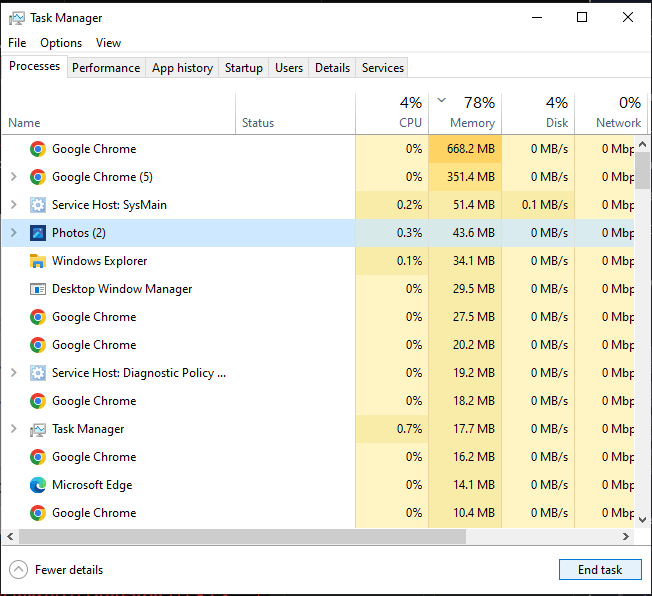Switch to the Performance tab
652x596 pixels.
106,68
